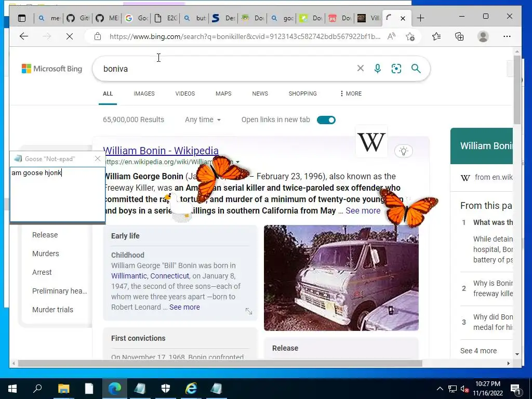Click in the Bing search input field
532x399 pixels.
coord(228,69)
